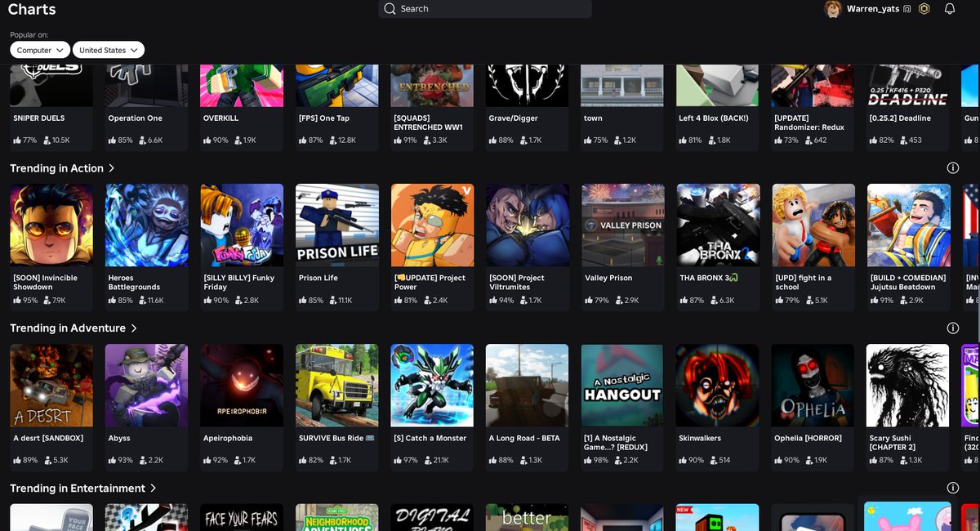Open Catch a Monster thumbnail

point(433,386)
